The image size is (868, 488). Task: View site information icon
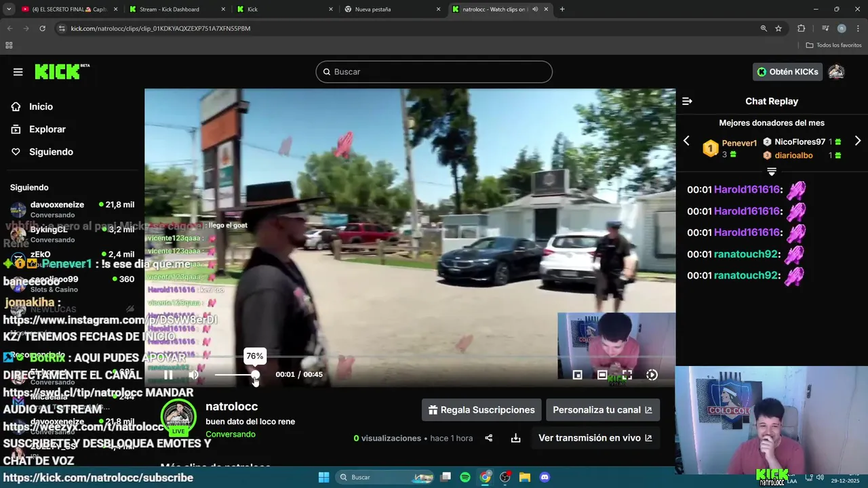tap(62, 28)
